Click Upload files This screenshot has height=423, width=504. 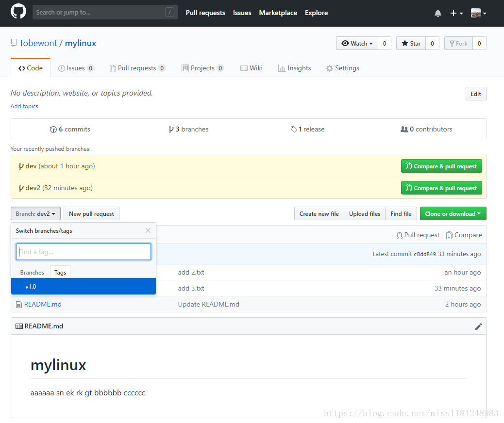pyautogui.click(x=365, y=213)
